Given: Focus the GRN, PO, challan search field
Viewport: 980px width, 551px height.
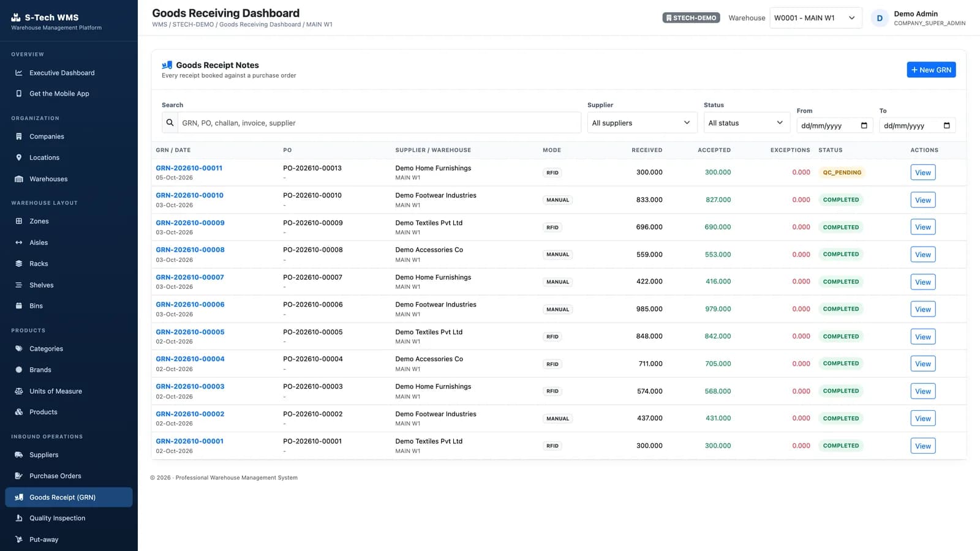Looking at the screenshot, I should [x=379, y=122].
